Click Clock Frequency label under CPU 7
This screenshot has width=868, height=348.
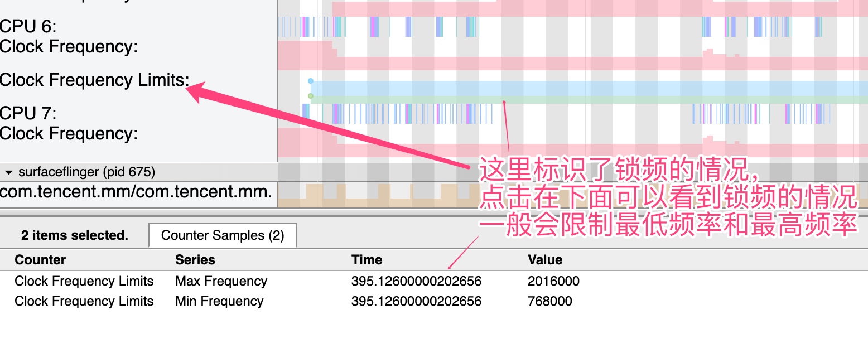pyautogui.click(x=69, y=134)
